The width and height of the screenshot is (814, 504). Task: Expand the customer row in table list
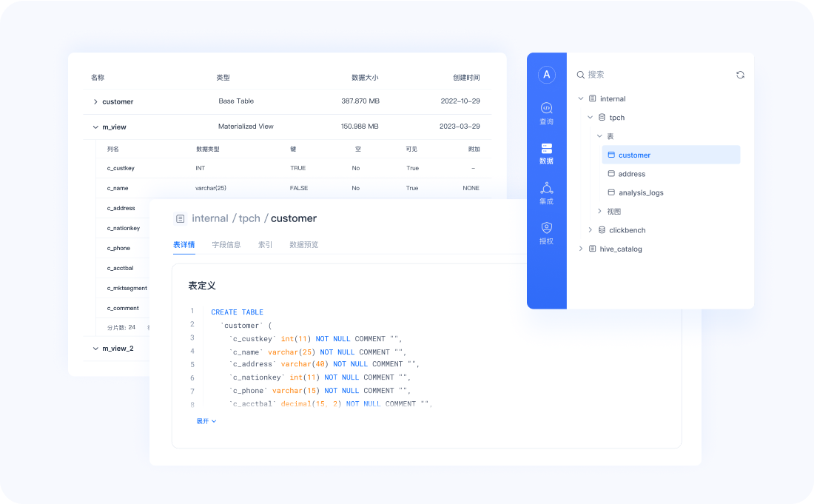95,101
